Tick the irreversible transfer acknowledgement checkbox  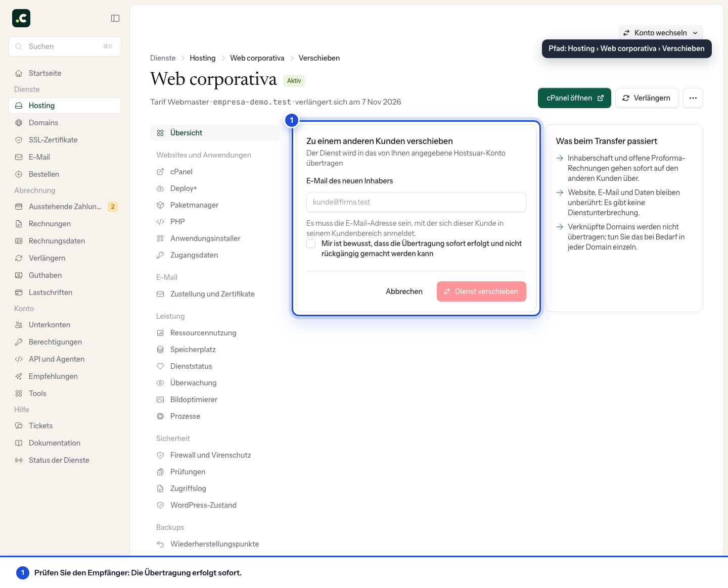click(x=311, y=244)
